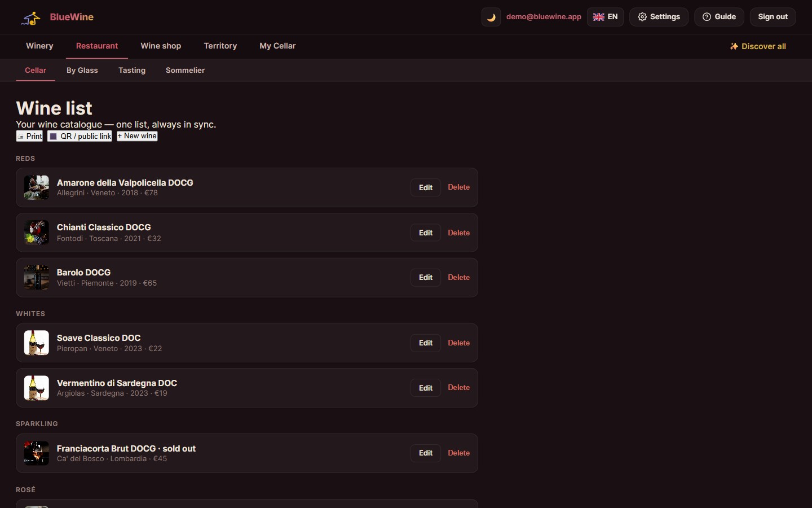Edit the Franciacorta Brut DOCG entry
The height and width of the screenshot is (508, 812).
click(426, 453)
